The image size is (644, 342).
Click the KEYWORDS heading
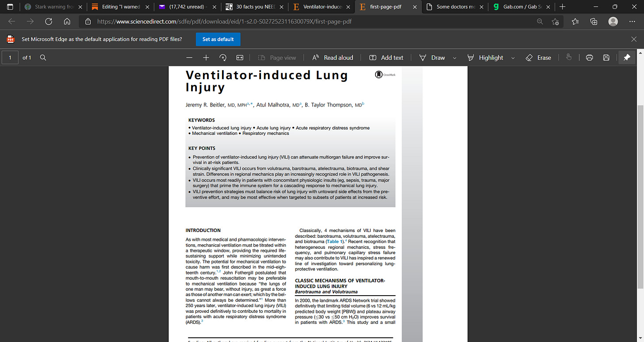pyautogui.click(x=202, y=120)
